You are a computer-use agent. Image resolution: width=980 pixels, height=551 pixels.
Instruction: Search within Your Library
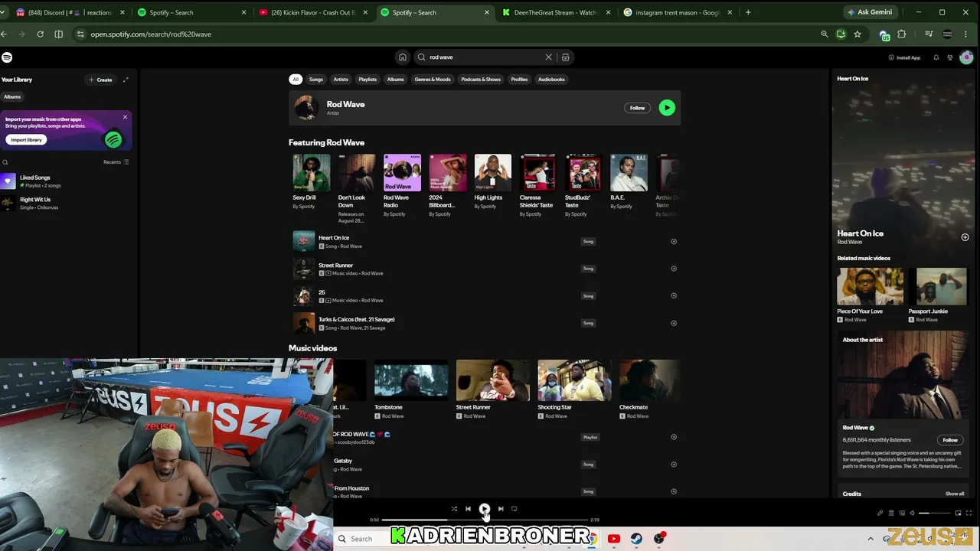click(x=5, y=162)
